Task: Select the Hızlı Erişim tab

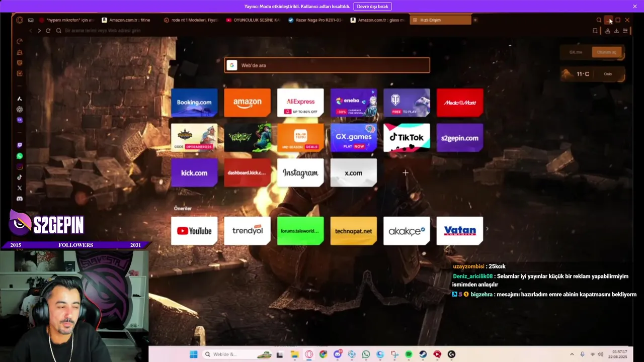Action: 441,20
